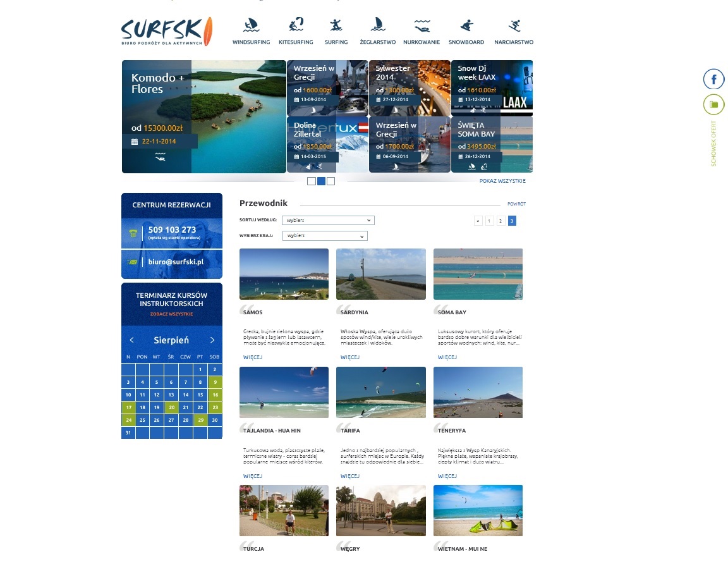The image size is (728, 583).
Task: Click the WIETNAM - MUI NE title
Action: (463, 549)
